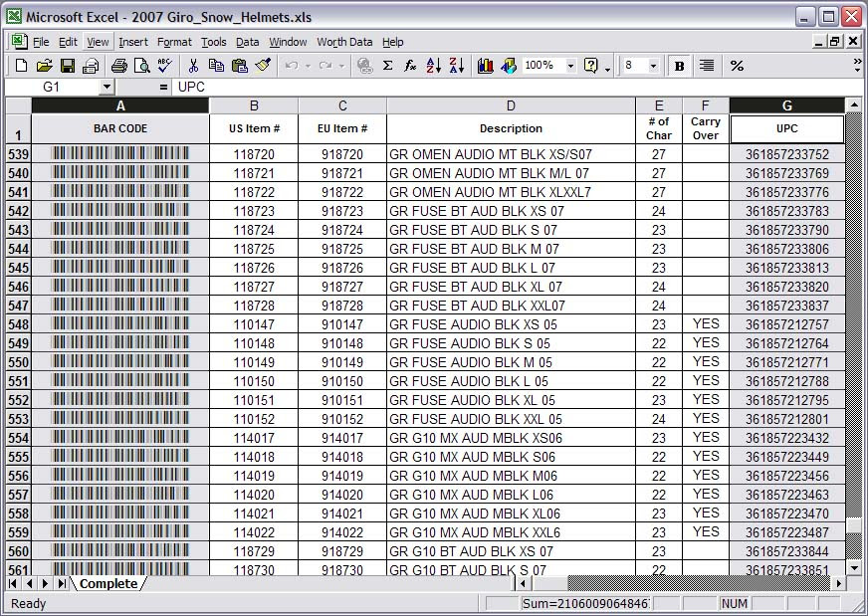Open the Worth Data menu
The width and height of the screenshot is (868, 616).
pos(344,42)
